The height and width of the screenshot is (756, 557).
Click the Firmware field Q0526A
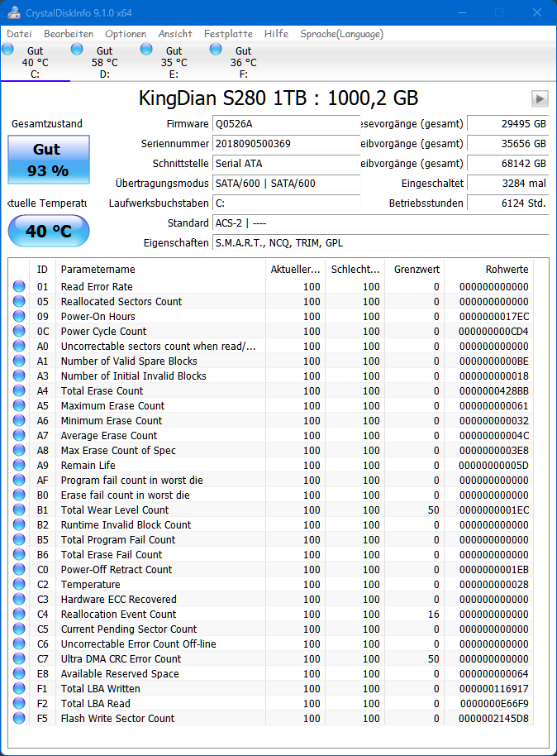click(x=286, y=124)
